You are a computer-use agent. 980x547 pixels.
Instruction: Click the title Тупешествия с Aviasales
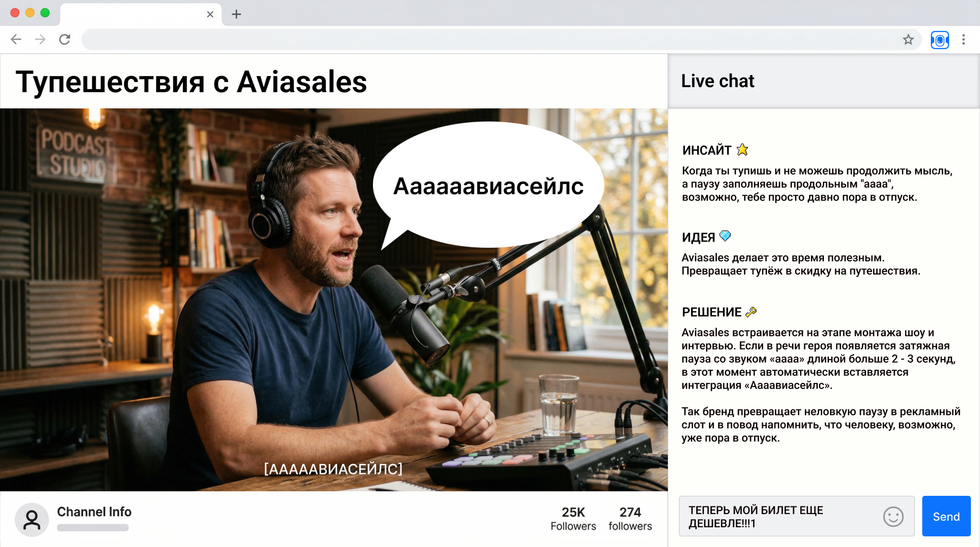click(191, 82)
